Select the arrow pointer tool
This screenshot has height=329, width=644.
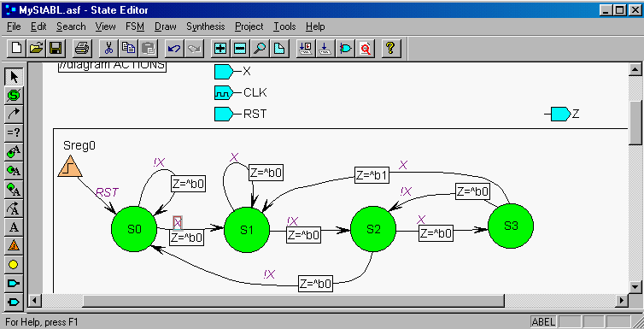point(14,77)
